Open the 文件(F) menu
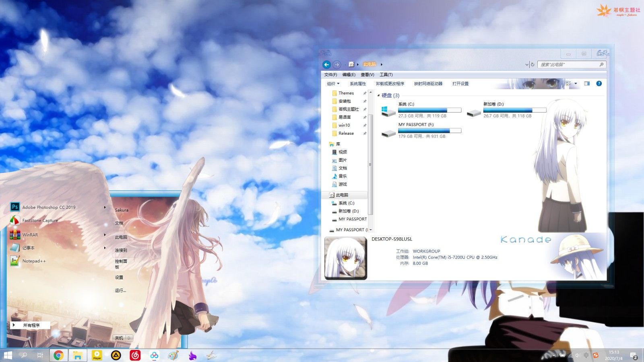The image size is (644, 362). [x=330, y=75]
